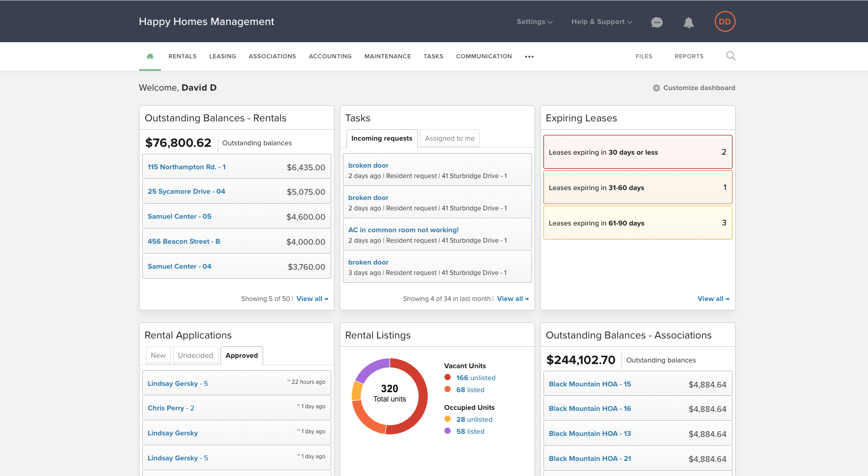Open leases expiring in 30 days or less

[x=638, y=152]
